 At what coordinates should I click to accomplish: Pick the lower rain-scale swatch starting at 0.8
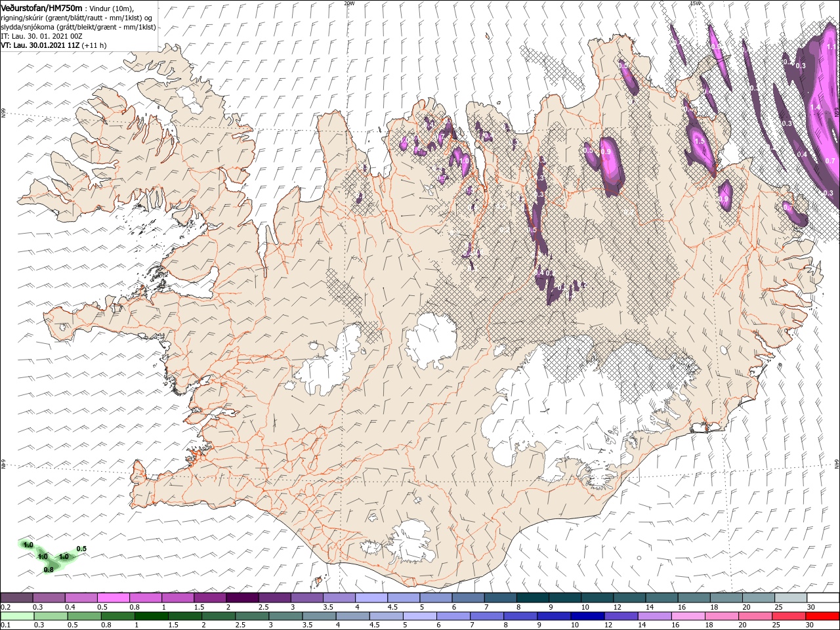click(x=117, y=616)
